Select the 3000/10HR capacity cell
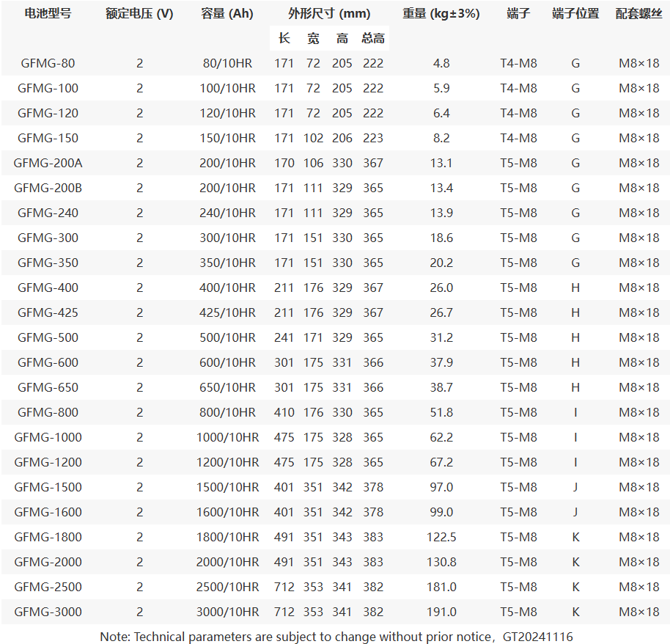The height and width of the screenshot is (644, 670). pos(227,612)
